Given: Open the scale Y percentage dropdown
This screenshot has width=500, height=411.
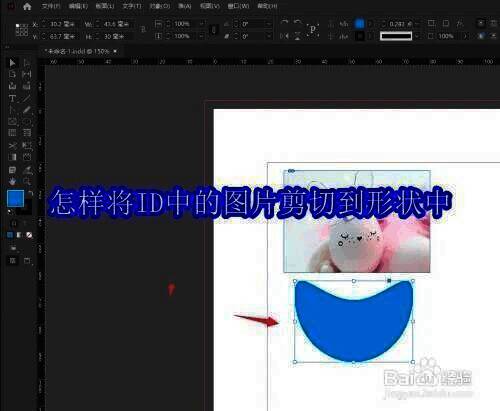Looking at the screenshot, I should [202, 36].
